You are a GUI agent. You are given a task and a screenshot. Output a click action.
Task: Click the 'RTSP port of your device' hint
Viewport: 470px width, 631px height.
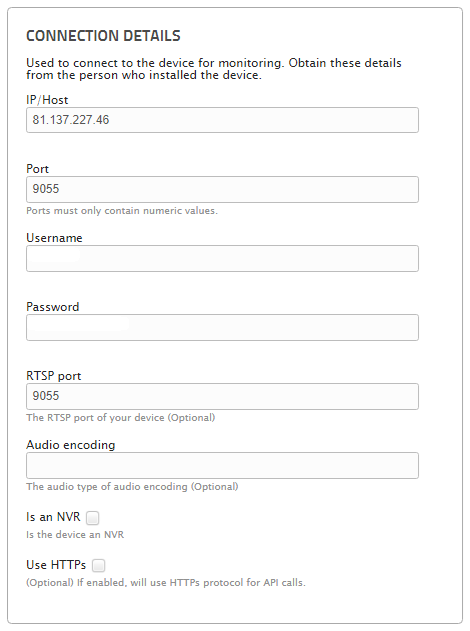121,417
